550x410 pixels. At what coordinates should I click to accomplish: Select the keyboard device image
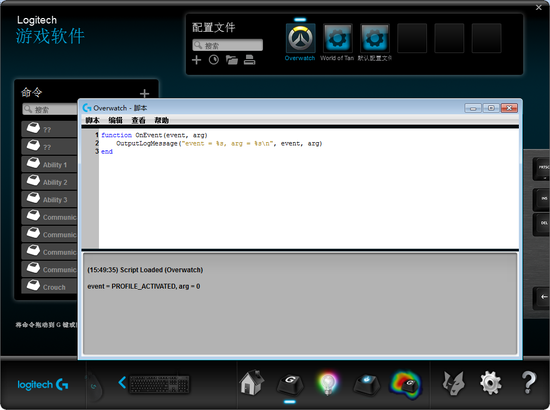(x=160, y=384)
